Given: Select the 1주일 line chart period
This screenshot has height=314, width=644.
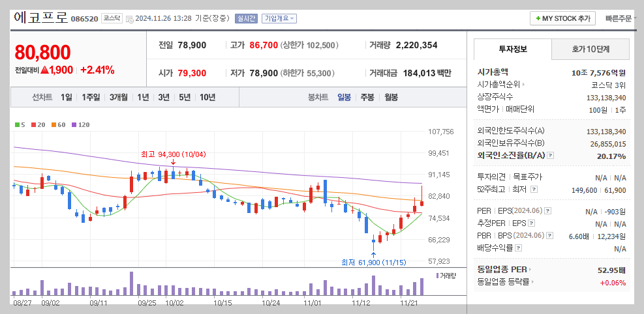Looking at the screenshot, I should click(x=90, y=98).
